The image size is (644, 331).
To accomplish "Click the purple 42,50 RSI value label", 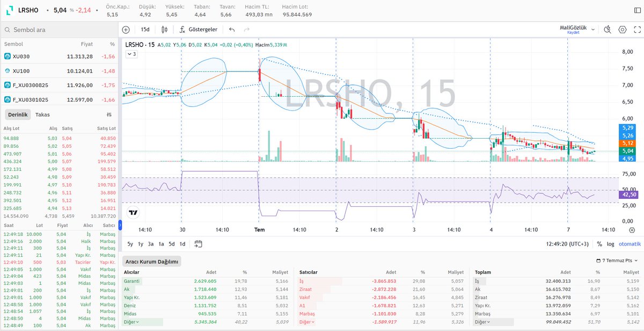I will pyautogui.click(x=627, y=195).
